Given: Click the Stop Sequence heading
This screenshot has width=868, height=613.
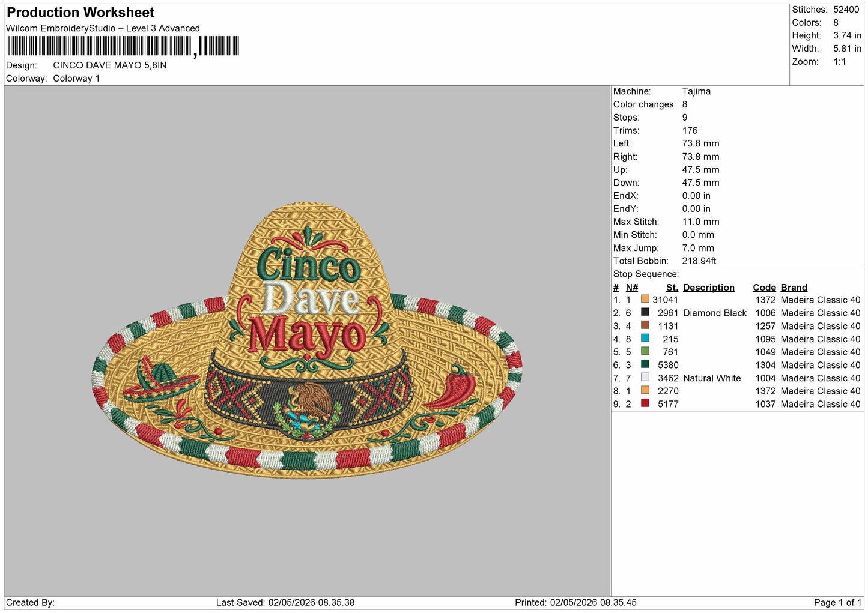Looking at the screenshot, I should [x=646, y=274].
